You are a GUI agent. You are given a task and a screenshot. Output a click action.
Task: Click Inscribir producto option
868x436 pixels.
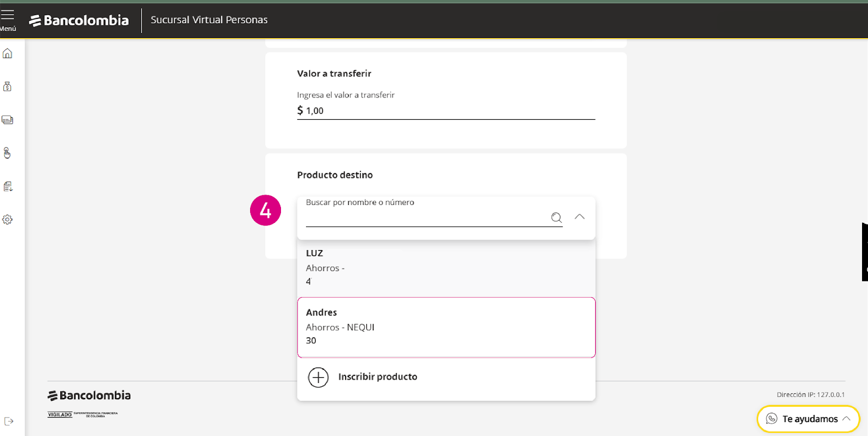378,377
